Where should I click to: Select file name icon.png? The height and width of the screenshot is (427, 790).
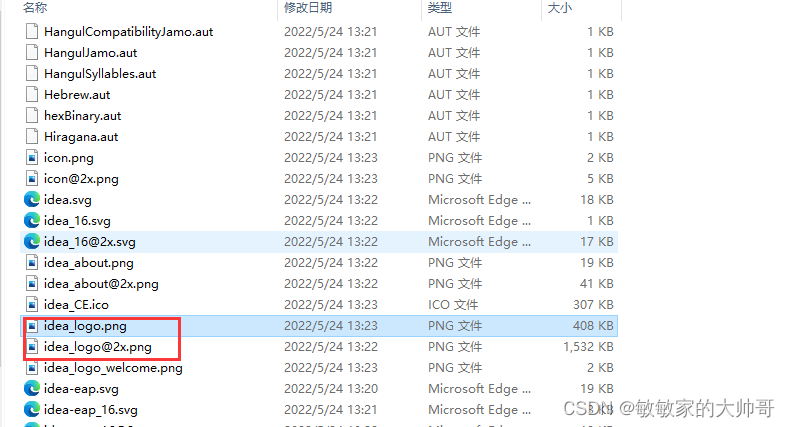(x=69, y=158)
